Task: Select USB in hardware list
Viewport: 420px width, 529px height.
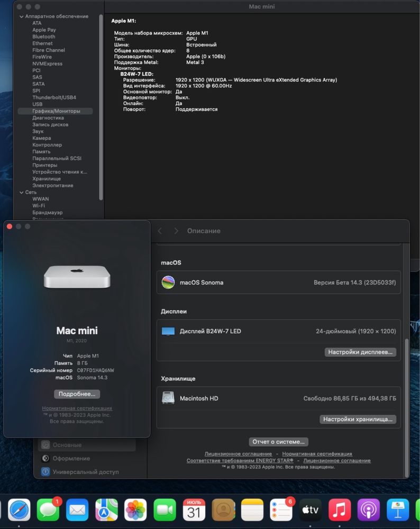Action: tap(38, 104)
